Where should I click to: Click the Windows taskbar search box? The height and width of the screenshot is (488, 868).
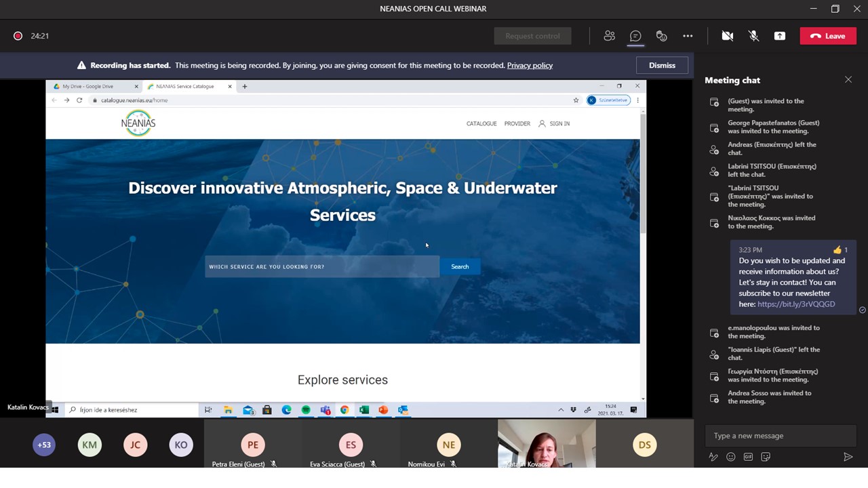[x=133, y=410]
